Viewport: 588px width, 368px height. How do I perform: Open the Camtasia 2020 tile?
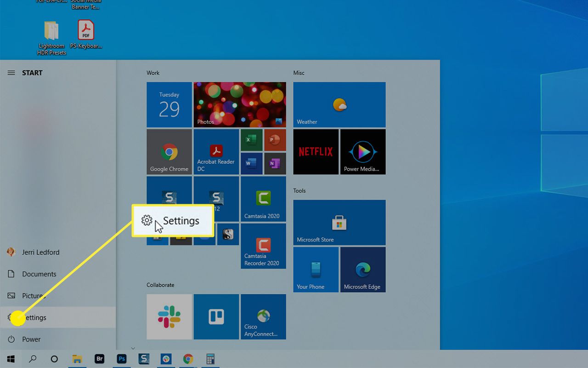(263, 199)
